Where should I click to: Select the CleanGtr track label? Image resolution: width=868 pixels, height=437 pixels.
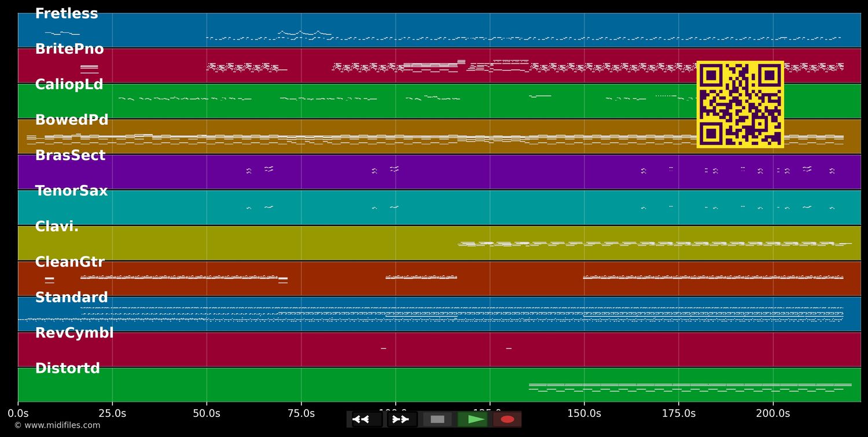(x=69, y=262)
